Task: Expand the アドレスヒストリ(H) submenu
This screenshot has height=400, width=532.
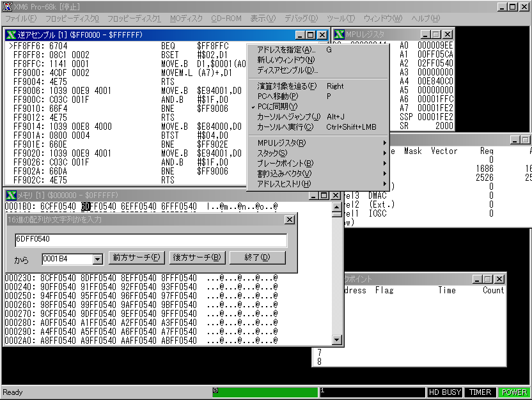Action: coord(318,184)
